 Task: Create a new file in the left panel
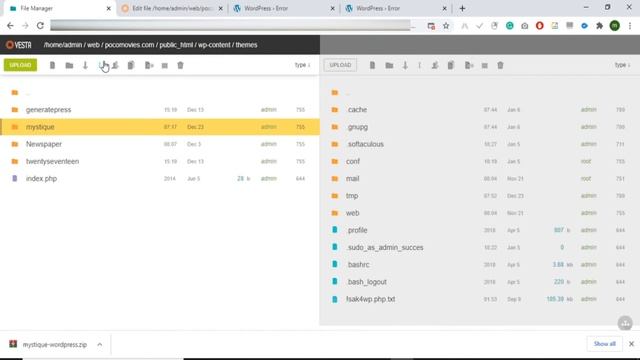pos(52,65)
